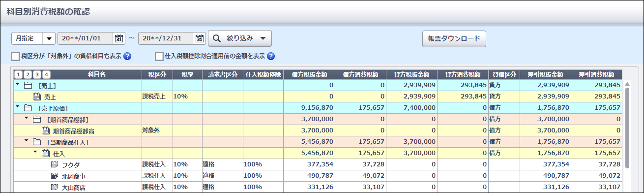Click account icon of 期首商品棚卸高 row
The height and width of the screenshot is (193, 644).
46,130
